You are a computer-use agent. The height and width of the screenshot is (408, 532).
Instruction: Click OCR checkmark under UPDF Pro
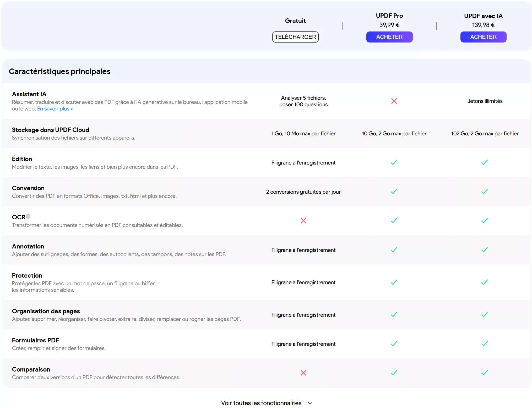(394, 221)
